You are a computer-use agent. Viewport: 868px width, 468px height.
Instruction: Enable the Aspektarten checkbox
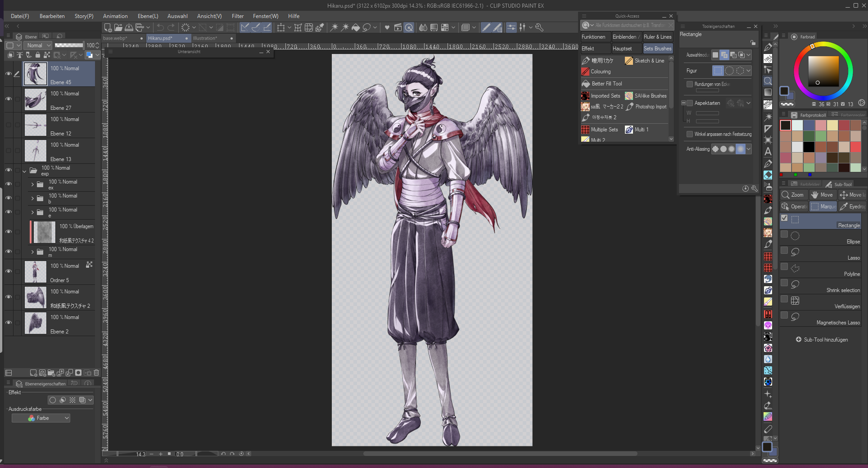tap(690, 103)
